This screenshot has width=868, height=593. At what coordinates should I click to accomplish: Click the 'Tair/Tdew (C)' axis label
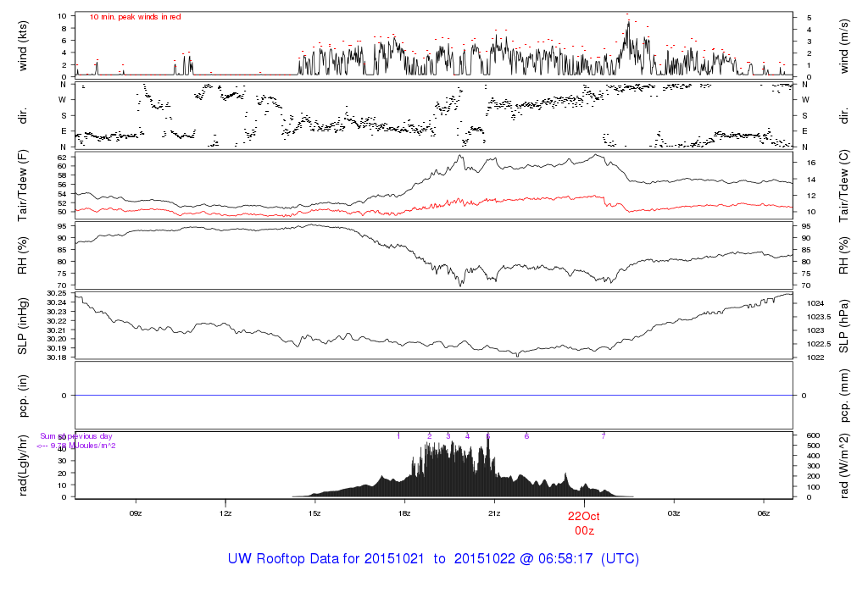click(843, 186)
